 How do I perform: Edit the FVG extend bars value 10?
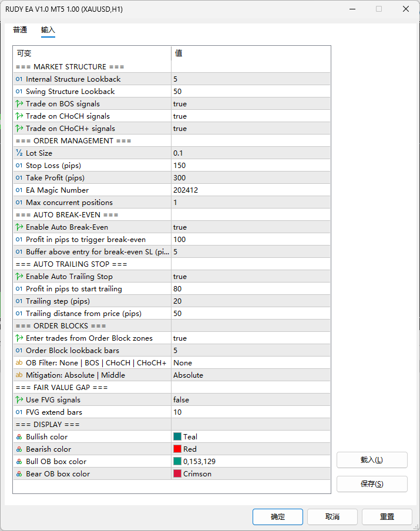[x=251, y=412]
